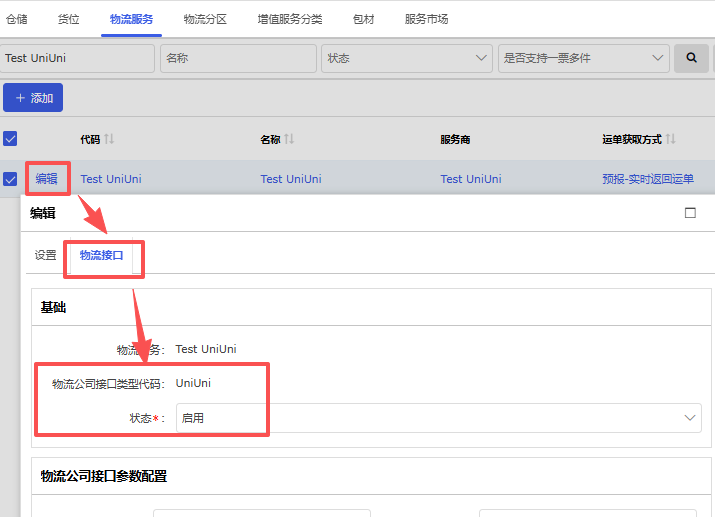715x517 pixels.
Task: Click the Test UniUni code search field
Action: pos(77,58)
